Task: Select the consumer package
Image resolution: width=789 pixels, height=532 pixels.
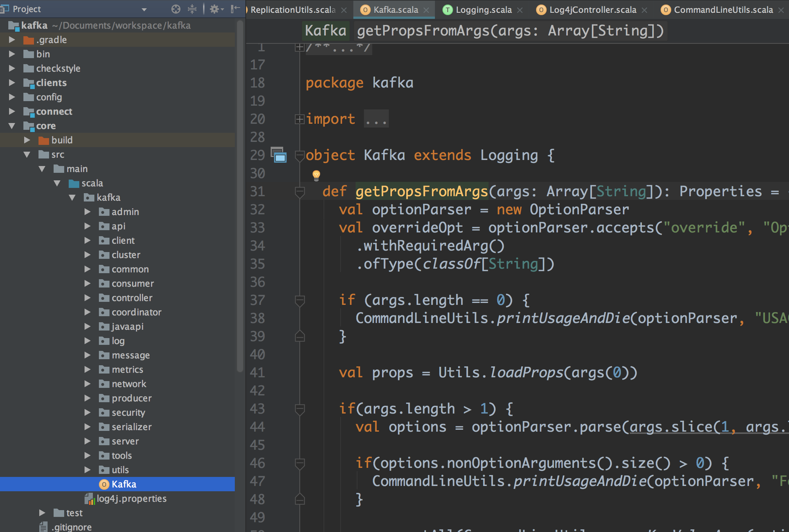Action: [x=117, y=283]
